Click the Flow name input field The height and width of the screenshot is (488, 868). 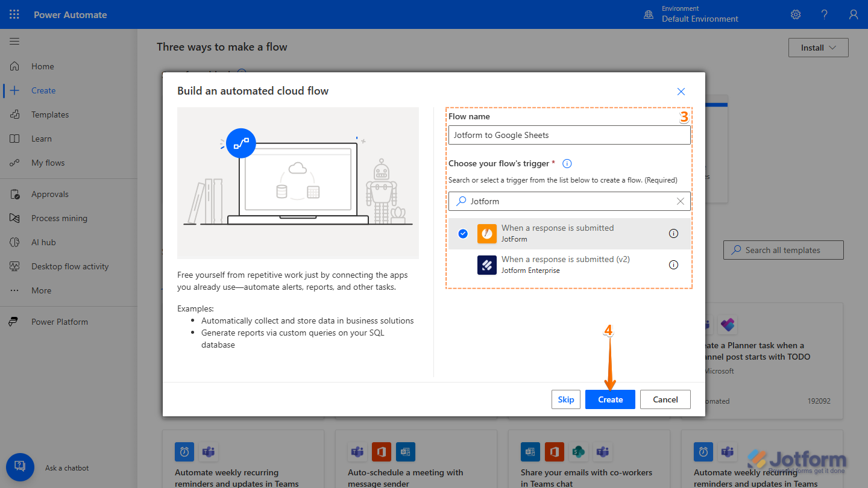pyautogui.click(x=569, y=134)
